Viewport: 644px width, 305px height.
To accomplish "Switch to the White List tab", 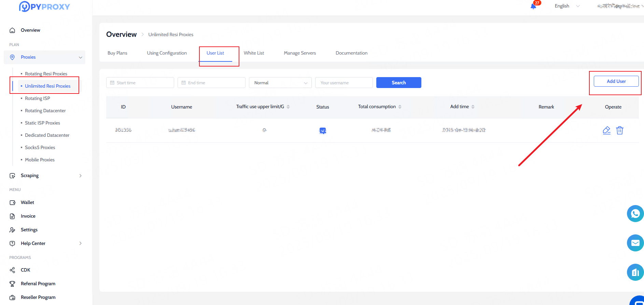I will click(x=254, y=53).
